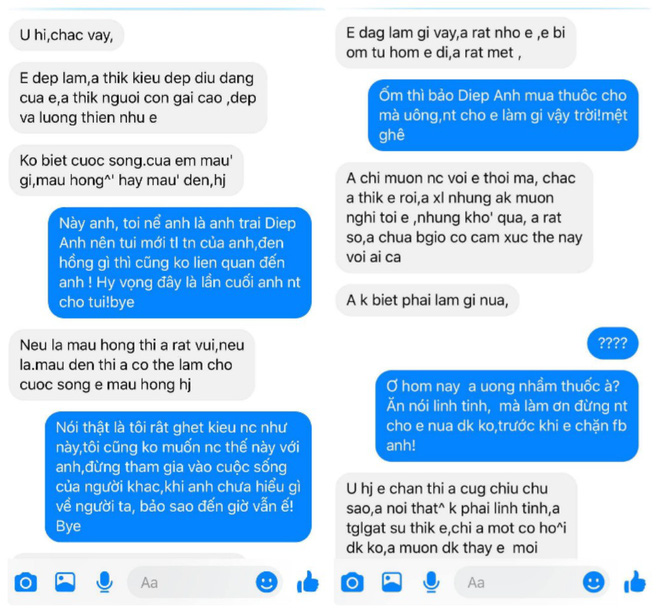This screenshot has width=660, height=613.
Task: Tap the 'U hi,chac vay,' message
Action: pos(67,35)
